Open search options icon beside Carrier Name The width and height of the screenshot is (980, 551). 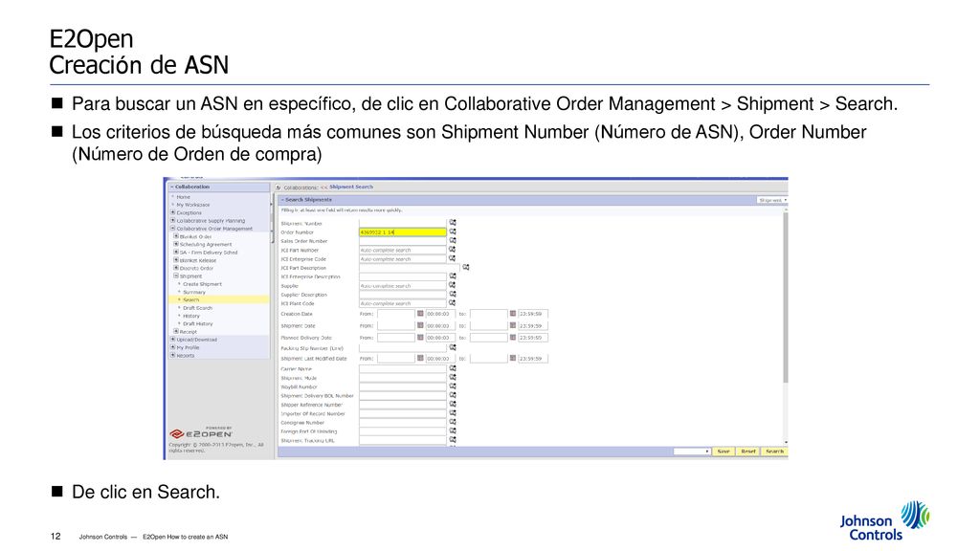coord(453,368)
